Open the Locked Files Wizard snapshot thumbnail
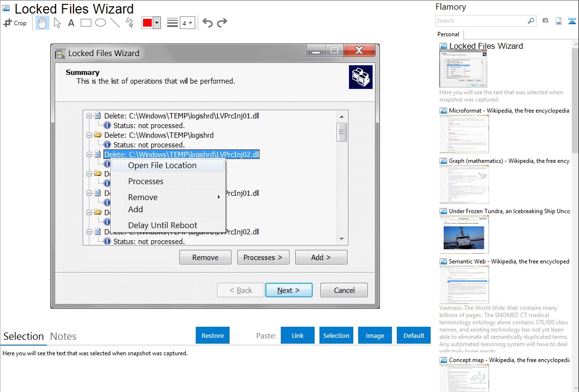 (463, 69)
